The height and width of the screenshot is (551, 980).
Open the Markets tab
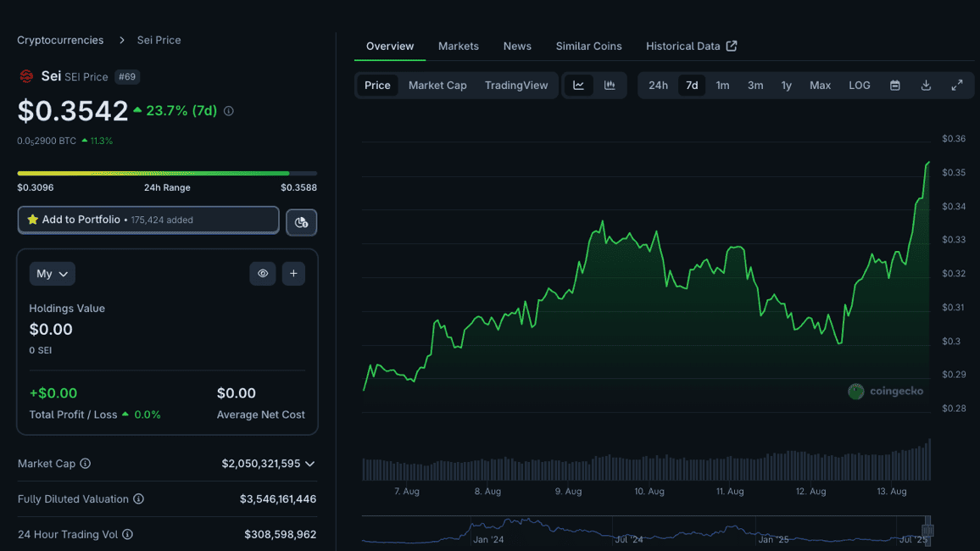[458, 46]
